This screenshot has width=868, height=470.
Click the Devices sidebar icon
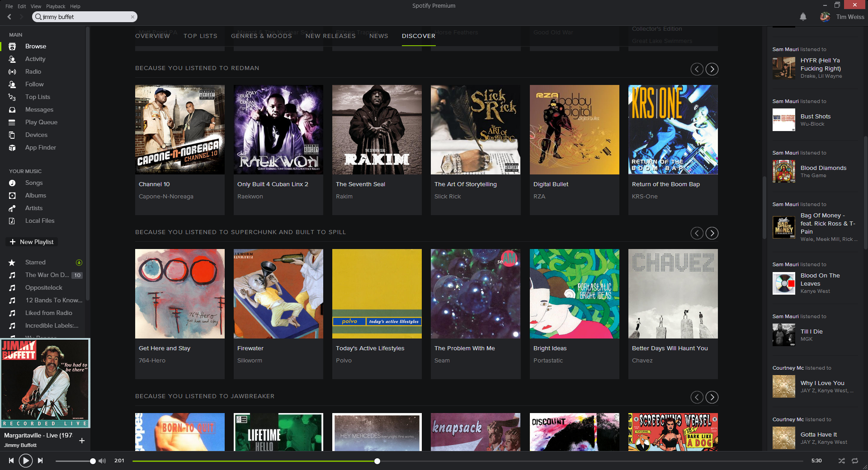coord(12,135)
